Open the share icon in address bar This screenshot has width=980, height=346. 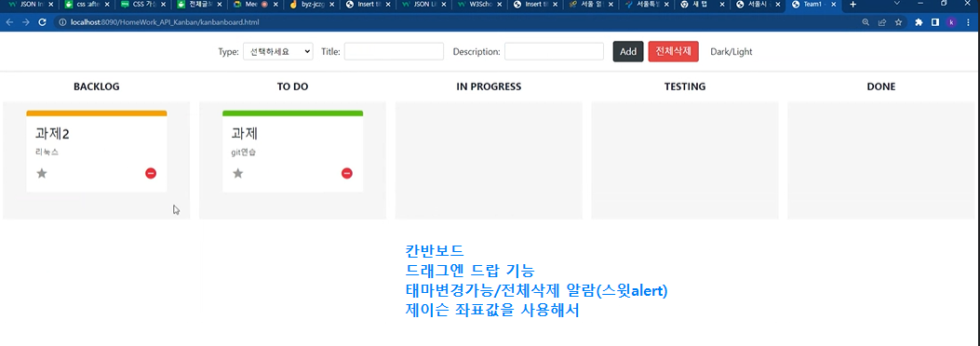882,22
